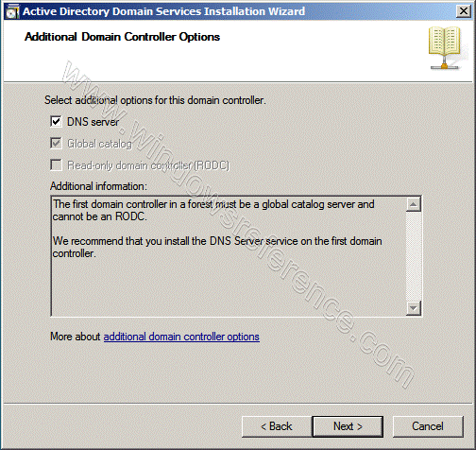Click the Additional Domain Controller Options heading
The width and height of the screenshot is (476, 450).
[122, 37]
